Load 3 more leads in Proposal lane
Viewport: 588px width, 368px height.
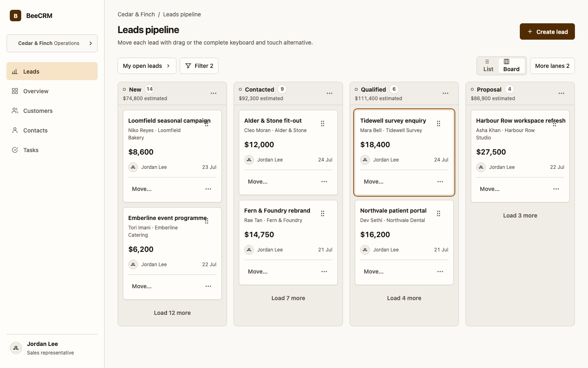click(x=520, y=215)
